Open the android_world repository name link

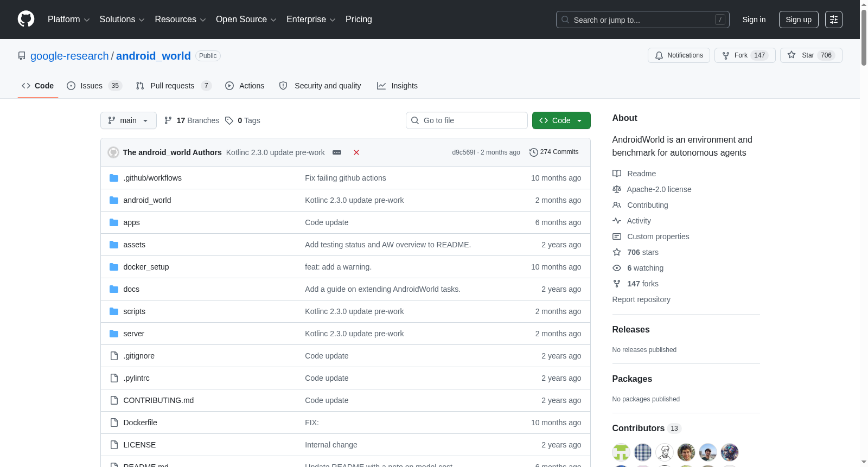154,56
